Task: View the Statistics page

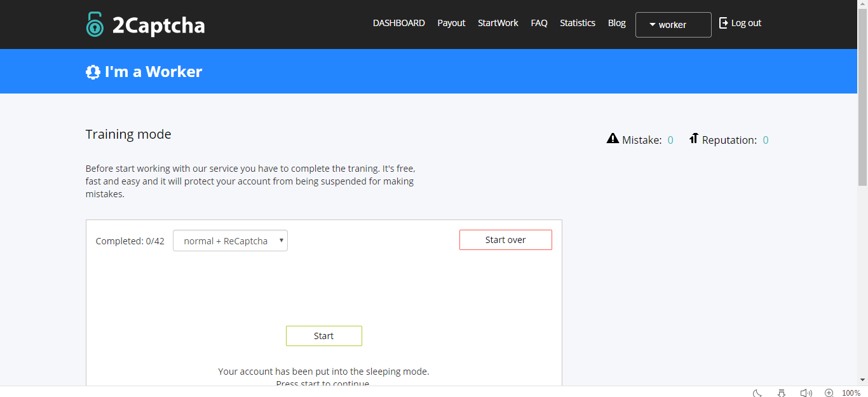Action: click(577, 23)
